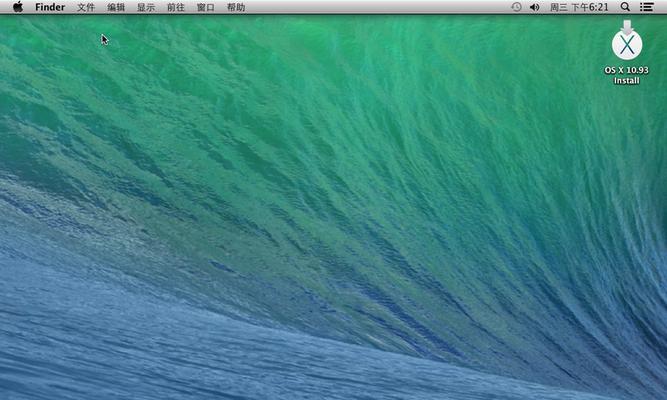Select the OS X 10.93 Install disk icon
This screenshot has width=667, height=400.
click(627, 41)
